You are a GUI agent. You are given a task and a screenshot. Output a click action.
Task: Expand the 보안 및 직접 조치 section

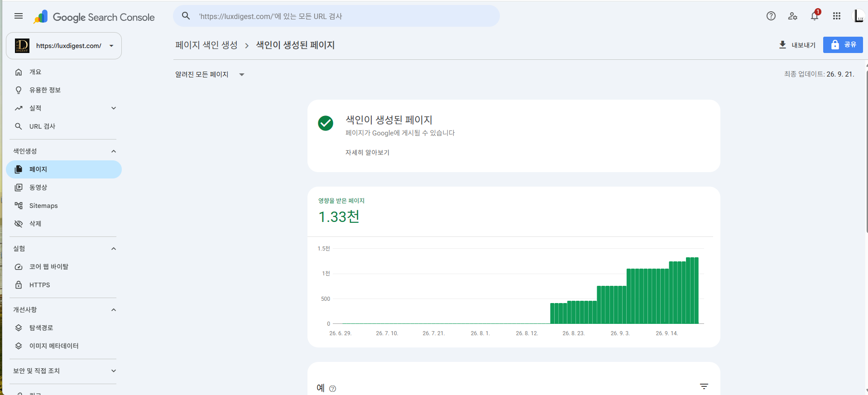[114, 371]
